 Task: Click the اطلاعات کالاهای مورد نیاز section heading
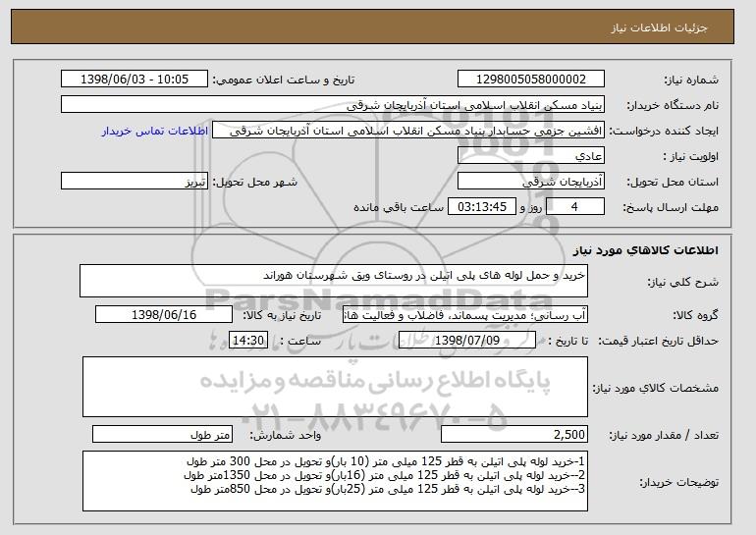646,250
